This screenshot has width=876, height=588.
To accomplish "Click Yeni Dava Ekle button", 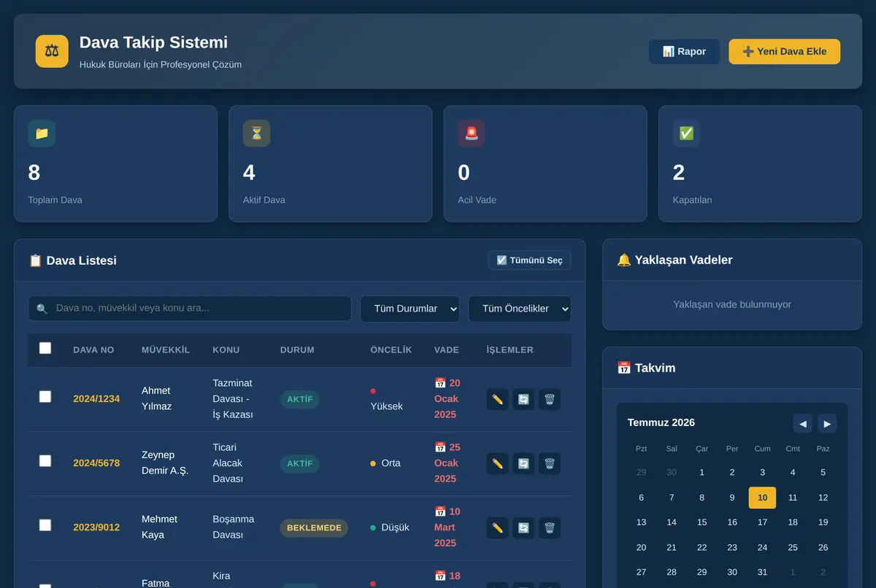I will tap(785, 52).
